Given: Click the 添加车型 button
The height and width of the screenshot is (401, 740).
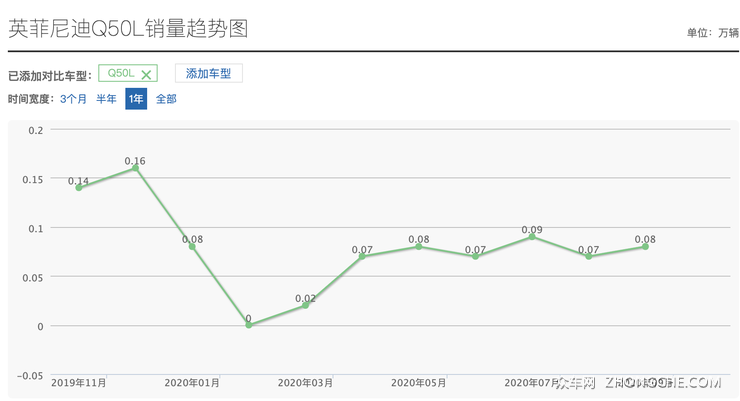Looking at the screenshot, I should coord(209,73).
